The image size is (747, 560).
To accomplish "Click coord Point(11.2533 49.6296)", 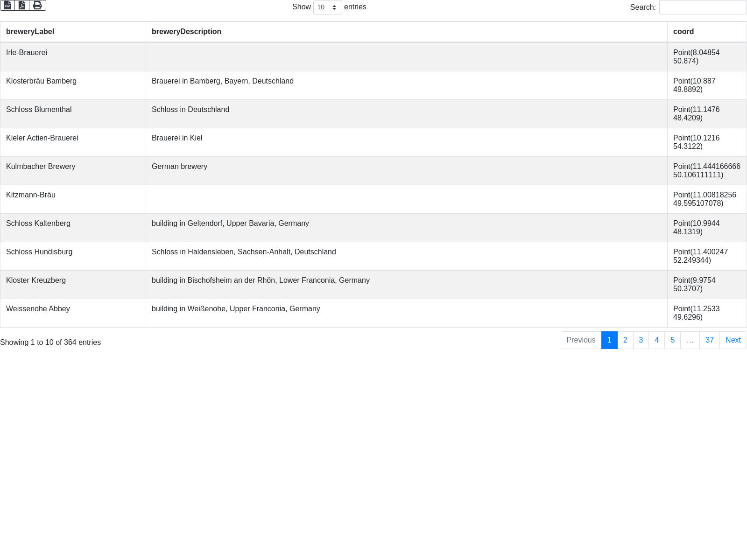I will pos(696,313).
